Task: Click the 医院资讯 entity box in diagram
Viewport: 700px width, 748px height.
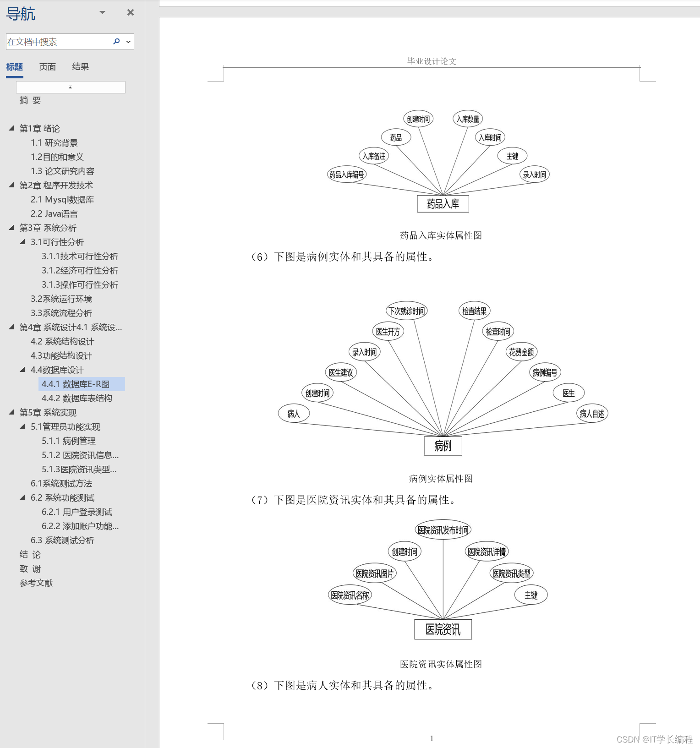Action: point(443,629)
